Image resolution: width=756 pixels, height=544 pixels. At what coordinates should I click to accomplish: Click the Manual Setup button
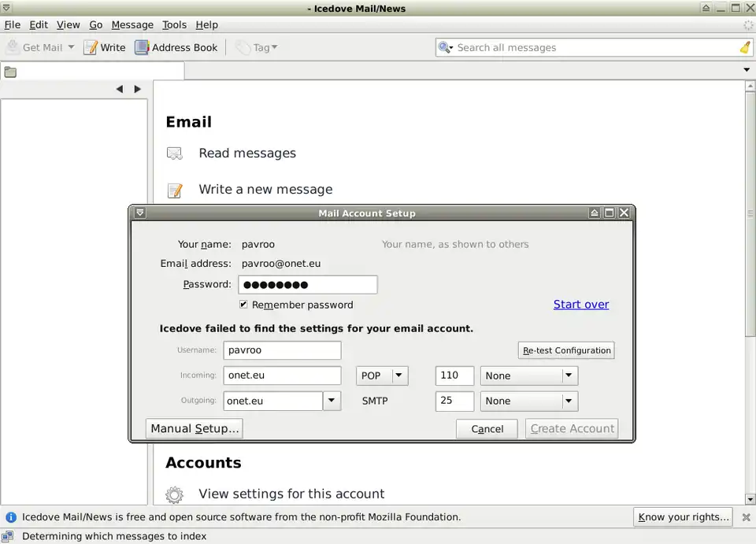tap(195, 428)
